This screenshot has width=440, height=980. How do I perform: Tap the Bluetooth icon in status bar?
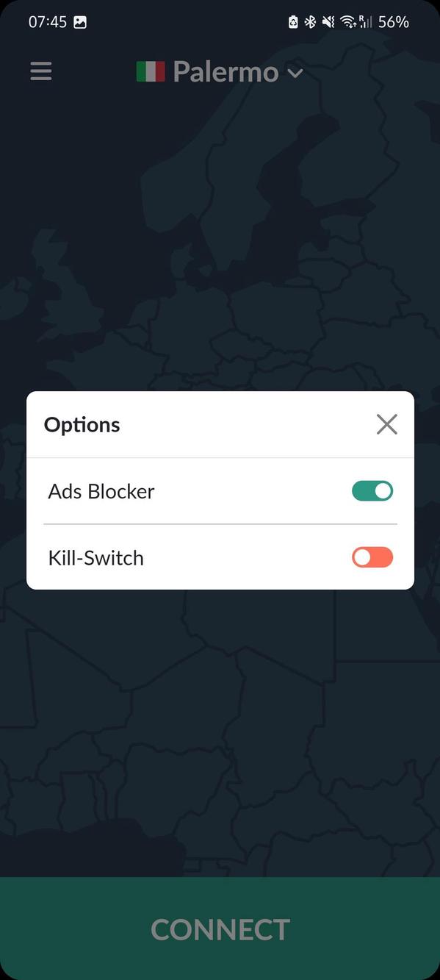309,21
